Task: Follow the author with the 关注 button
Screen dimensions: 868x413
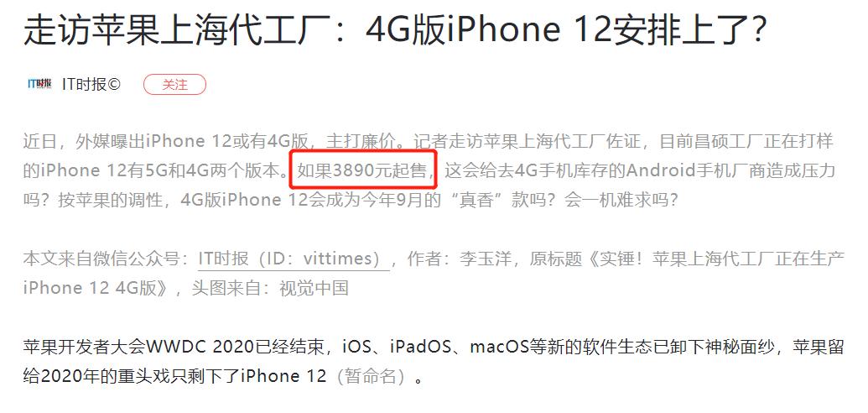Action: 174,84
